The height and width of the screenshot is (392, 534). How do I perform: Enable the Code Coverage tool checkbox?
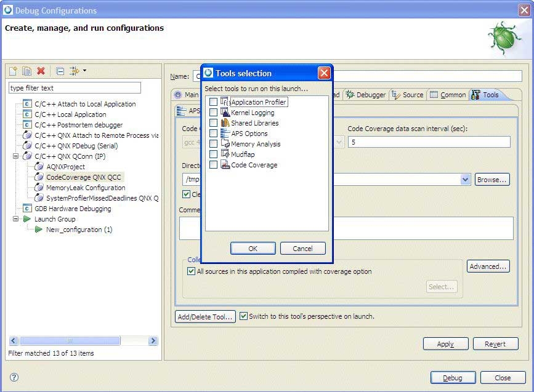click(212, 164)
